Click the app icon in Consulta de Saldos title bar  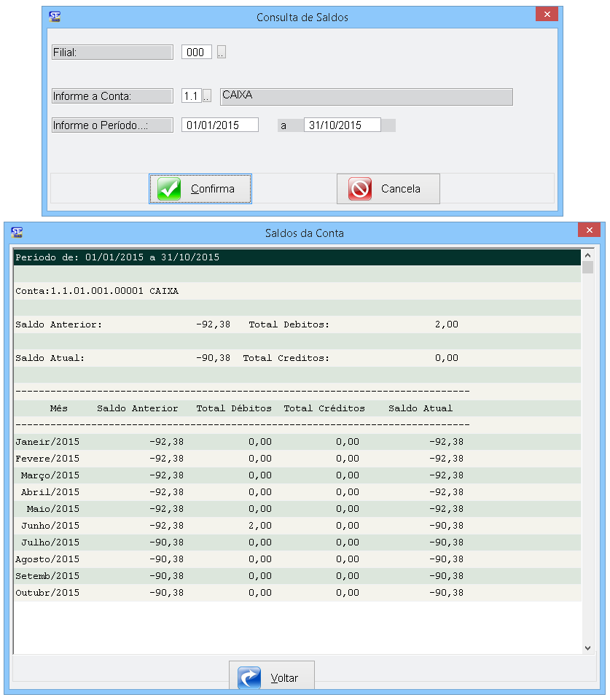(55, 17)
